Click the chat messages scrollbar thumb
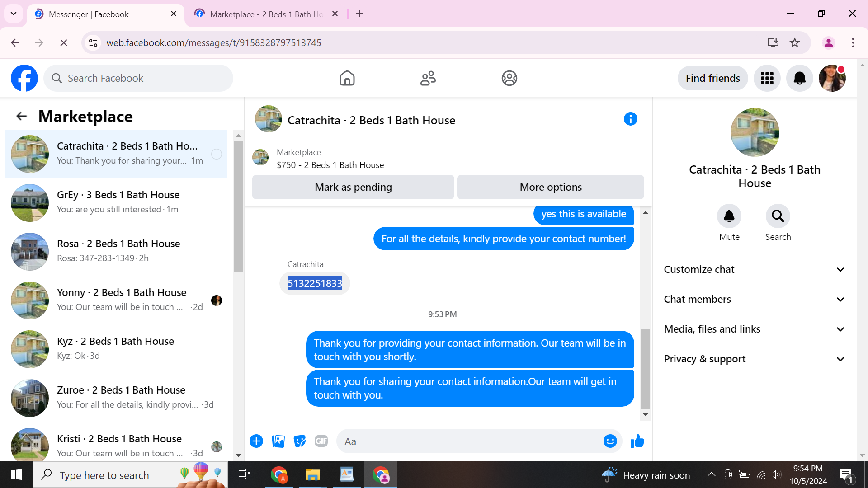The image size is (868, 488). click(x=645, y=368)
